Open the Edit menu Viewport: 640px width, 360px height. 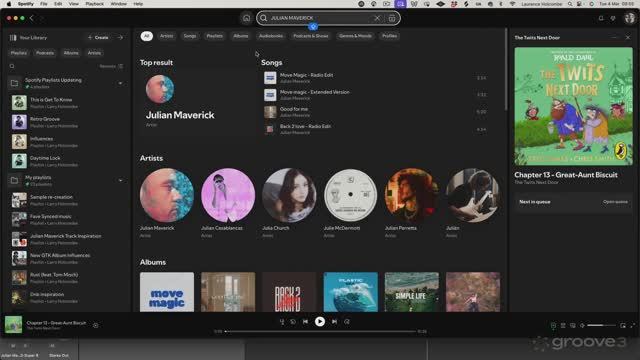point(58,4)
